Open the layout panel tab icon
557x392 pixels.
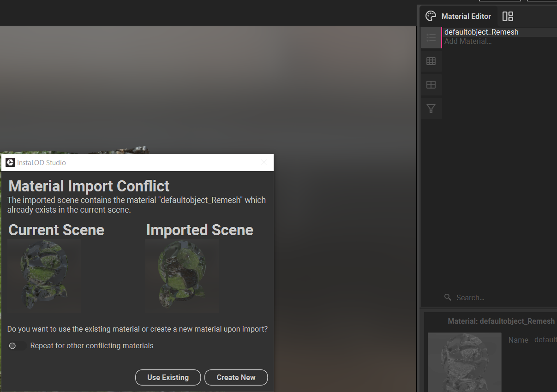(x=508, y=17)
